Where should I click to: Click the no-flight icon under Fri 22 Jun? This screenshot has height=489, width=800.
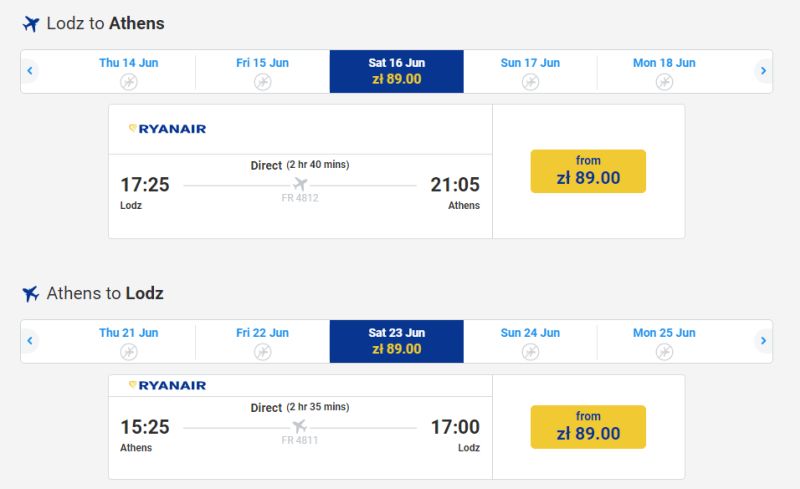coord(262,352)
